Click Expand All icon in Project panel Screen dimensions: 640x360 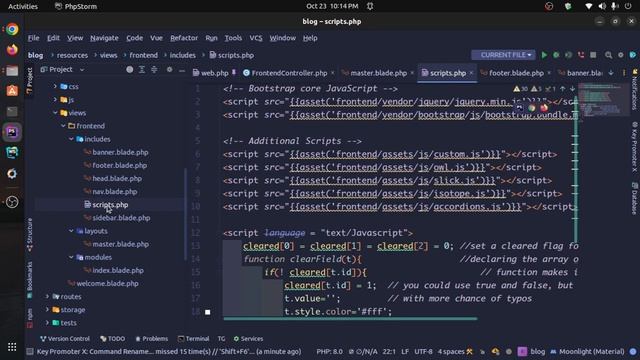[x=142, y=70]
